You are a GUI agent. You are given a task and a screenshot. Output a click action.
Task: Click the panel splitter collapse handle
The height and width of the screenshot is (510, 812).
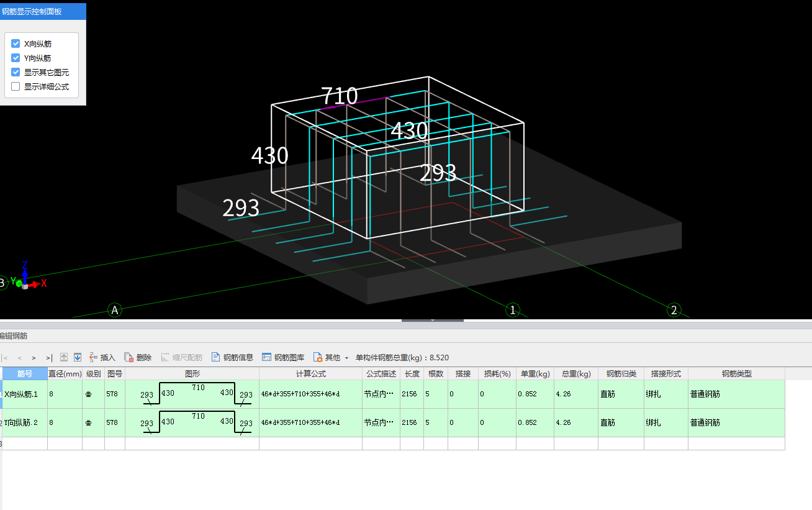432,320
